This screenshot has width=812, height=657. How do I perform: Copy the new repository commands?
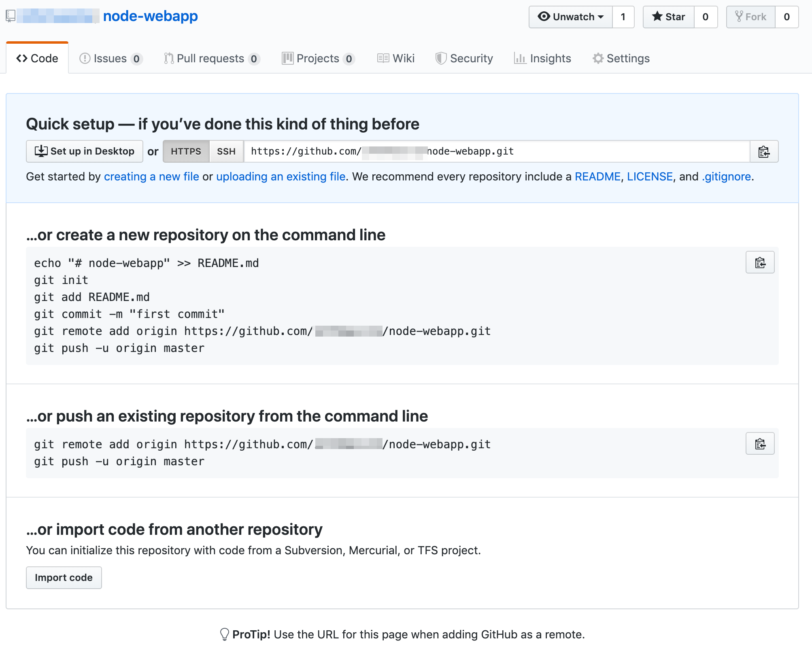760,263
